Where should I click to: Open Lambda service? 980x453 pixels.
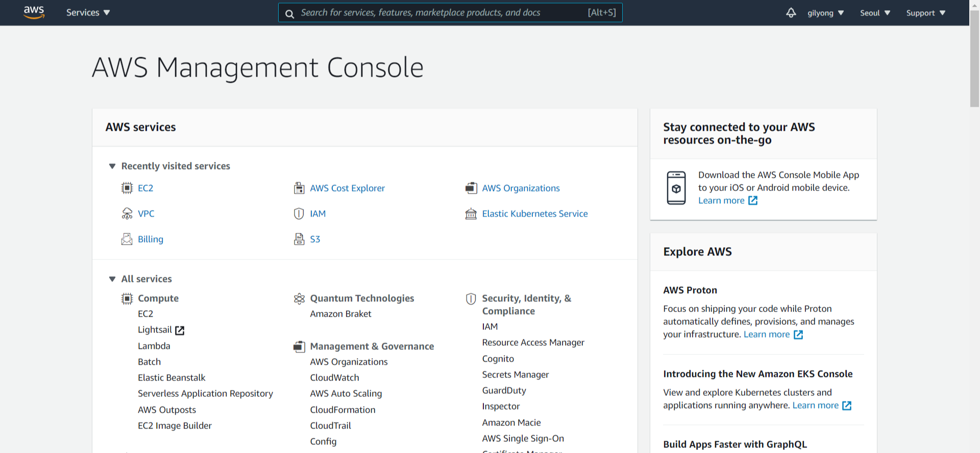pos(154,346)
